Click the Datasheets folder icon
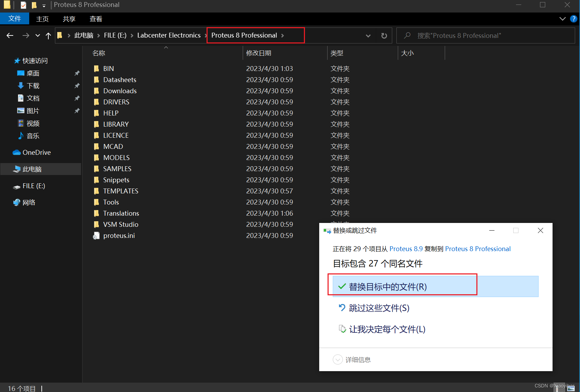580x392 pixels. pyautogui.click(x=96, y=80)
